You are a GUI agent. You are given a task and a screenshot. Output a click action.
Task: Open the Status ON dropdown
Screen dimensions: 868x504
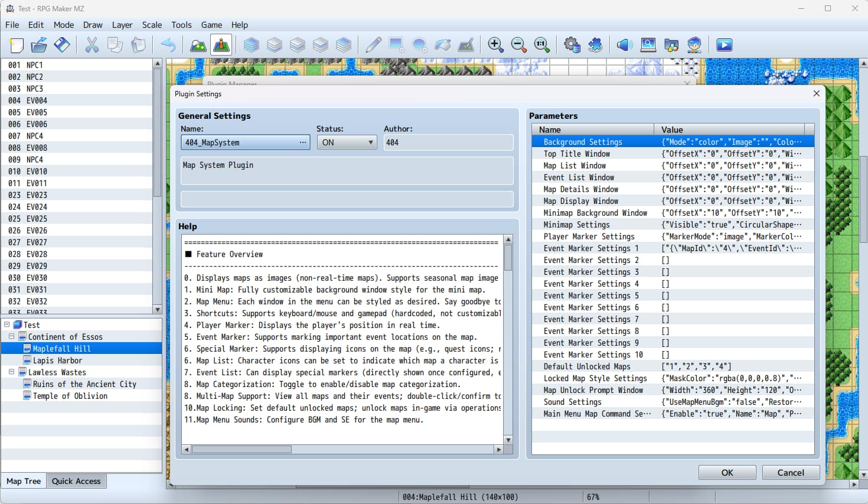click(x=347, y=142)
